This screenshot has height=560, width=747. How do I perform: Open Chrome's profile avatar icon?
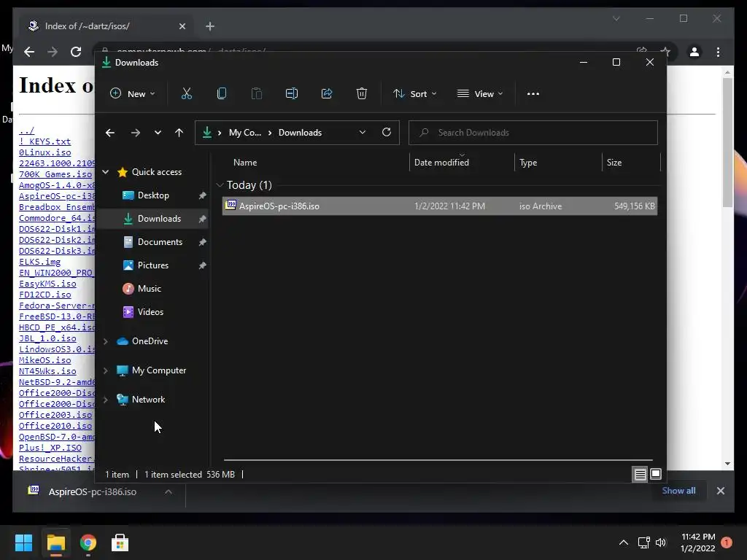[694, 52]
